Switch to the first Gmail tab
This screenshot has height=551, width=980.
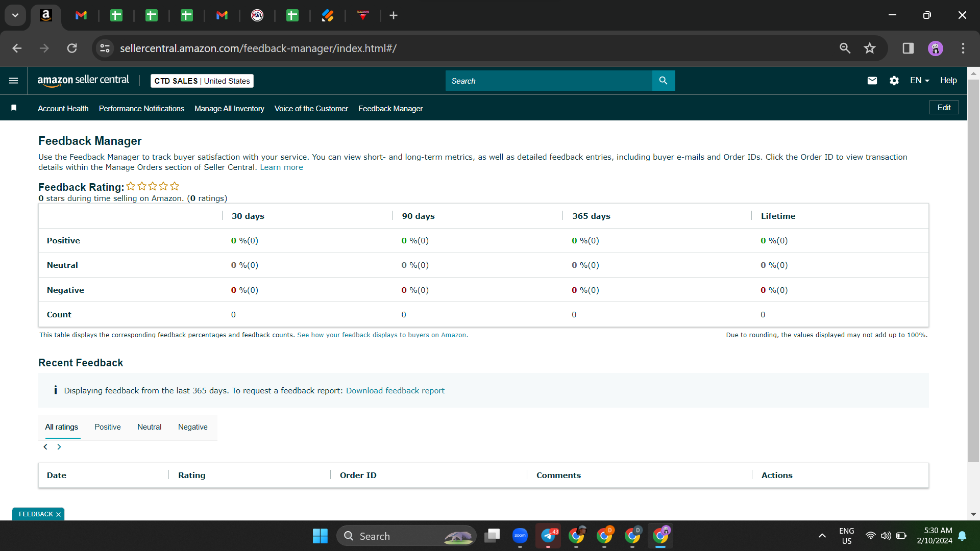81,16
